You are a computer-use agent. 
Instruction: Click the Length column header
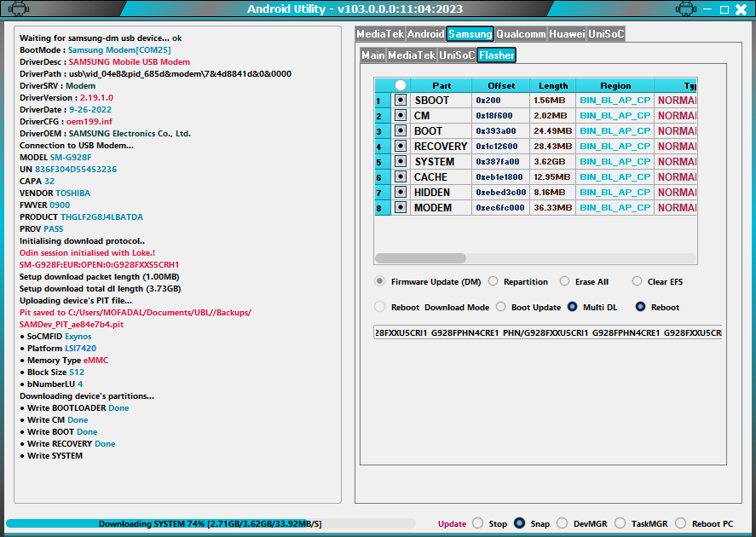(x=553, y=85)
